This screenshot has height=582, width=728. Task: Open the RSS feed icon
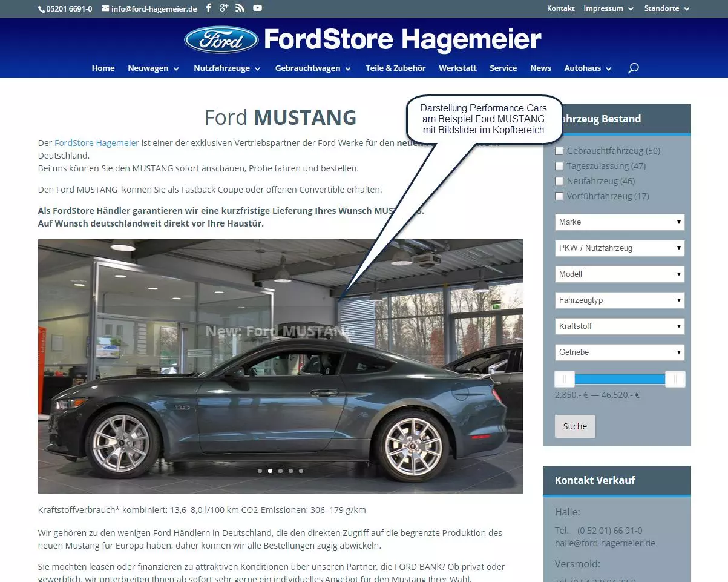tap(240, 8)
